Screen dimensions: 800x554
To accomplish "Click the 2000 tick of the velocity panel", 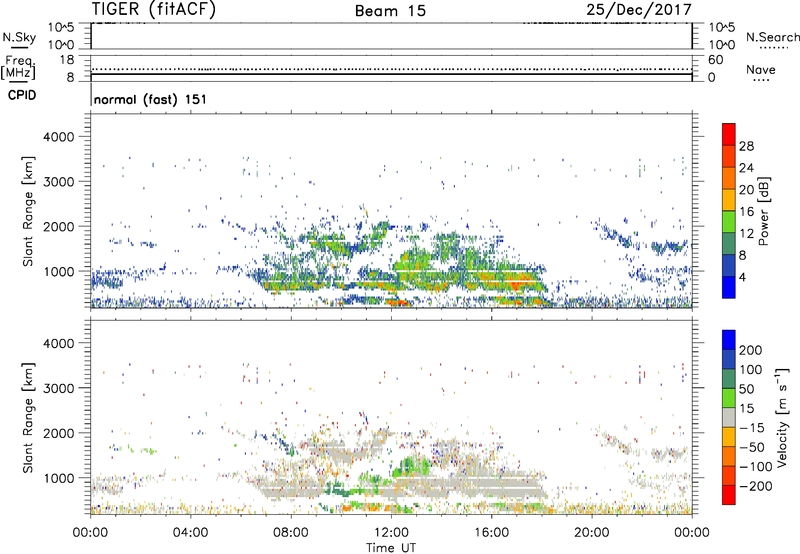I will [58, 433].
